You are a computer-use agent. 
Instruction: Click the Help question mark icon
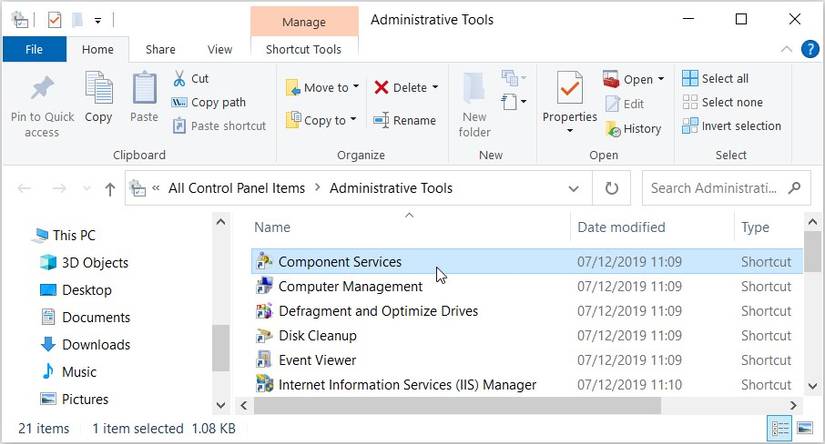[810, 49]
